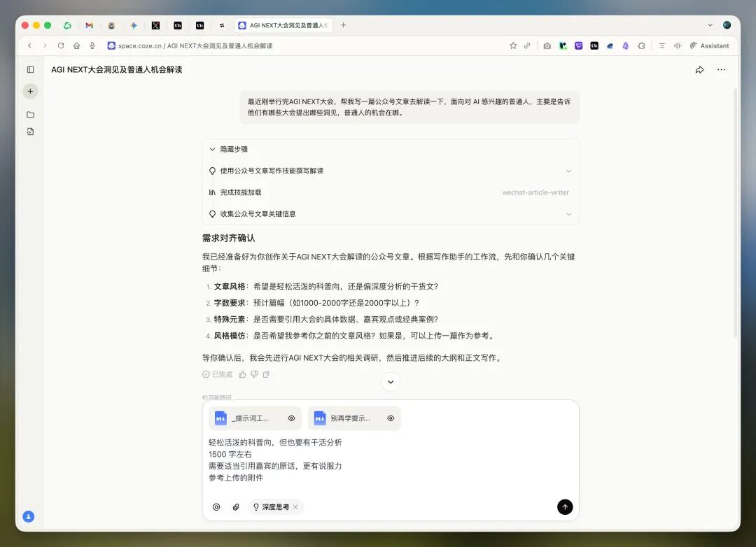Click the conversation title AGI NEXT大会洞见及普通人机会解读
This screenshot has width=756, height=547.
[x=117, y=70]
